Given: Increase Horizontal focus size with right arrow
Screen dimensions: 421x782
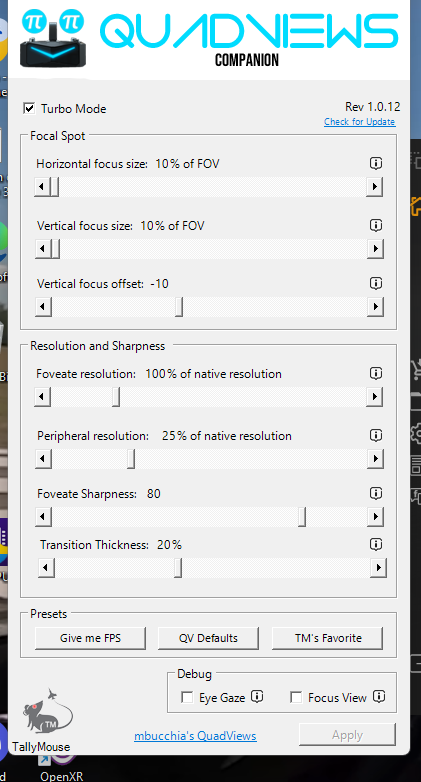Looking at the screenshot, I should click(x=374, y=187).
